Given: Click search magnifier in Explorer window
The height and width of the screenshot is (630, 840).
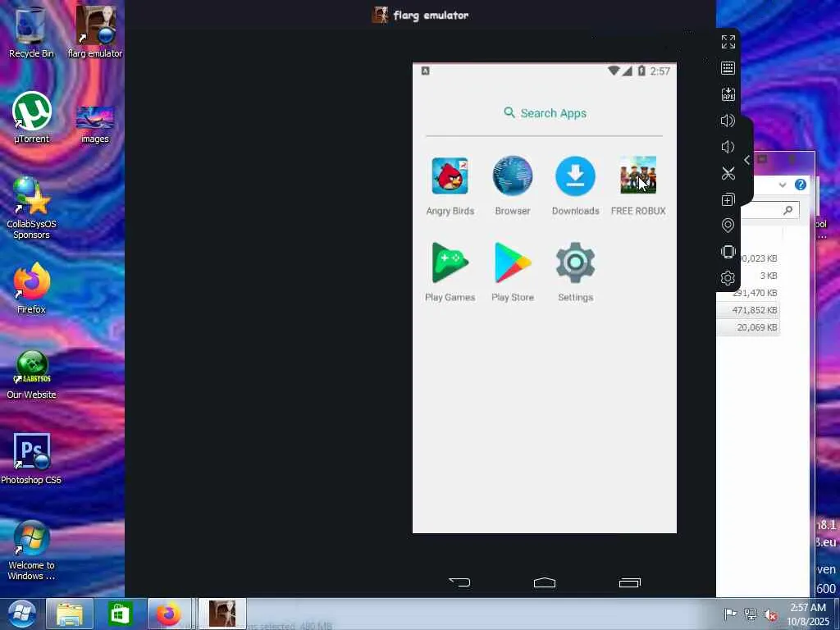Looking at the screenshot, I should point(788,210).
